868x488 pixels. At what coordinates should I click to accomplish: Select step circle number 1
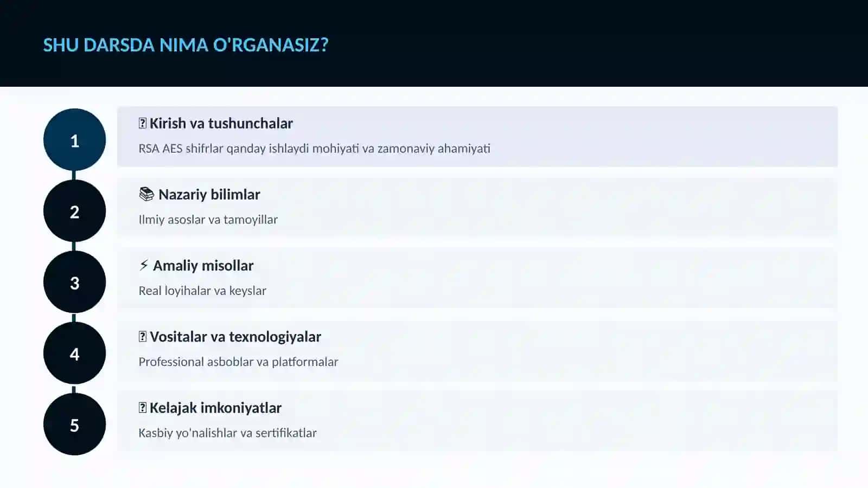75,140
